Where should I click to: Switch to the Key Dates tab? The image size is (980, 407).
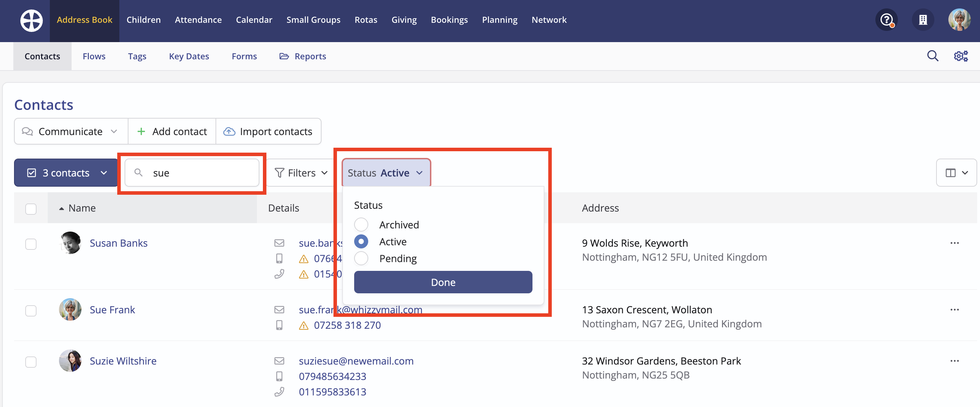(x=189, y=56)
